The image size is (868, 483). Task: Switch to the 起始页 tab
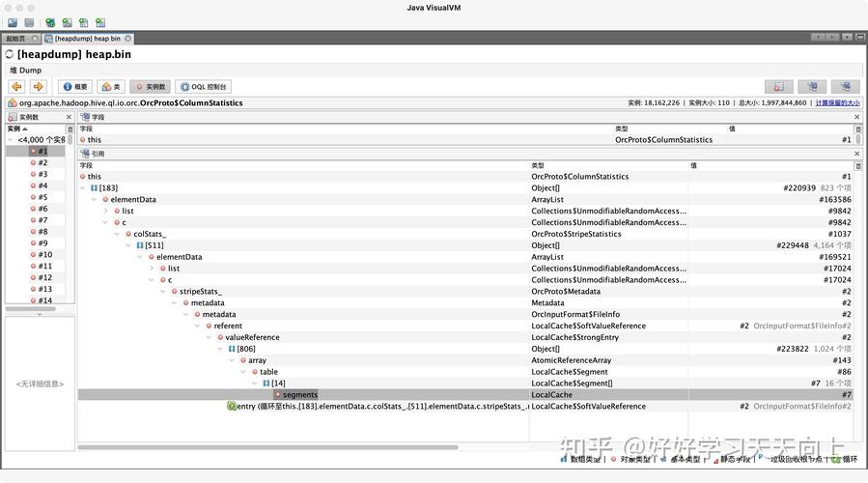[x=16, y=39]
